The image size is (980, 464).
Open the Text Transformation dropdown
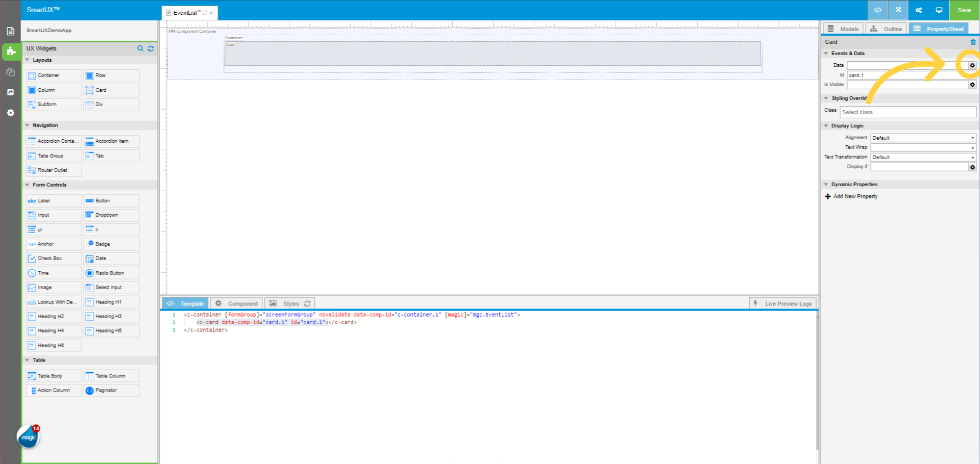[x=923, y=157]
